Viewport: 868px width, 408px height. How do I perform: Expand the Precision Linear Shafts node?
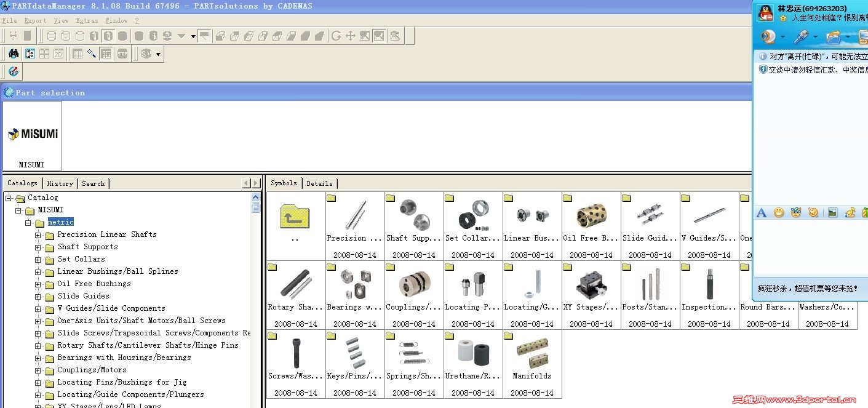(38, 235)
